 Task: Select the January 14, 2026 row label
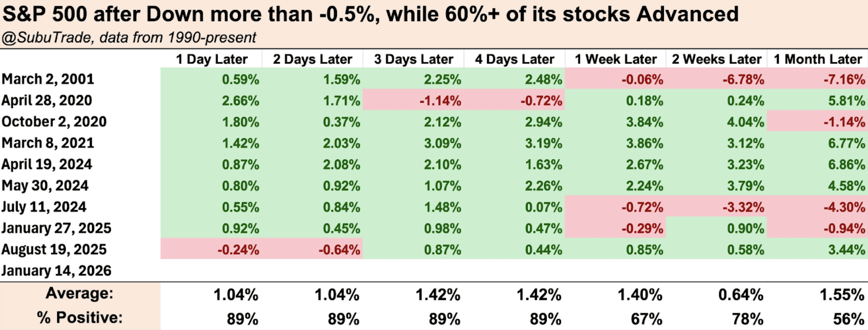coord(56,271)
